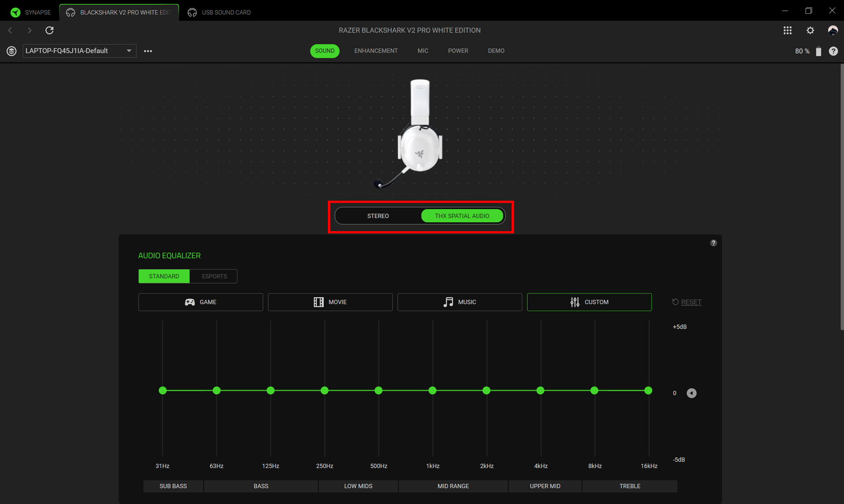This screenshot has height=504, width=844.
Task: Click the Upper Mid range label
Action: 545,486
